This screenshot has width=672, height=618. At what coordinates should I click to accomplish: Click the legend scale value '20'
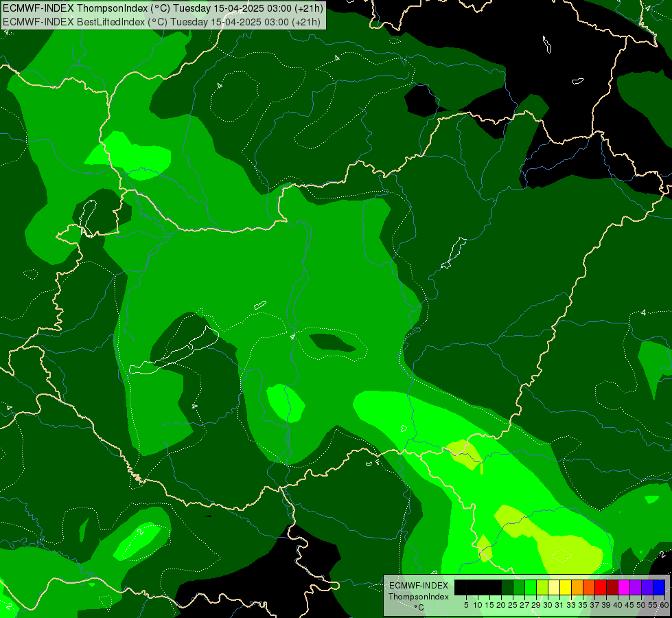501,605
